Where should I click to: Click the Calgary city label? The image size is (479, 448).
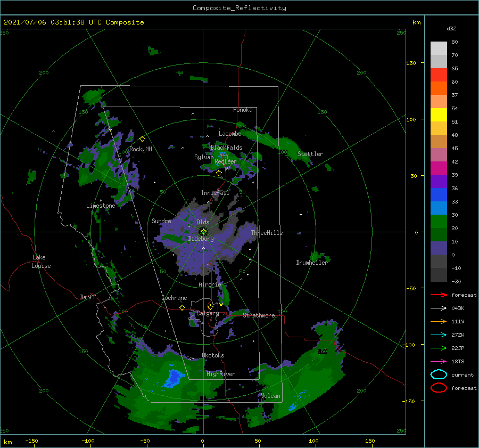click(208, 313)
